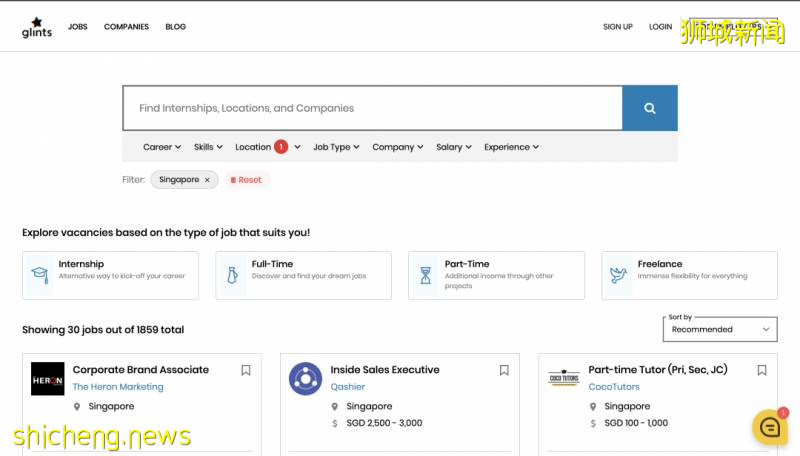This screenshot has width=800, height=456.
Task: Click the Heron Marketing company logo
Action: coord(47,379)
